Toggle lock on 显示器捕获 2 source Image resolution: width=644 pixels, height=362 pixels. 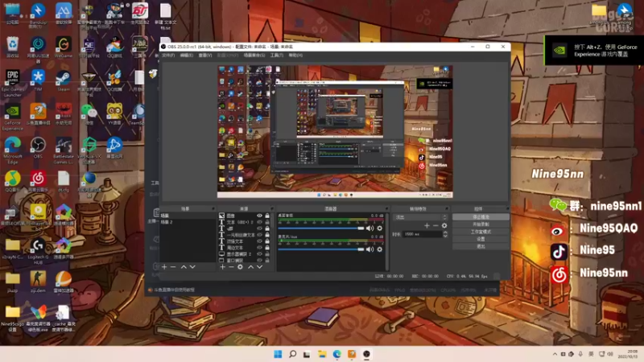pyautogui.click(x=267, y=254)
